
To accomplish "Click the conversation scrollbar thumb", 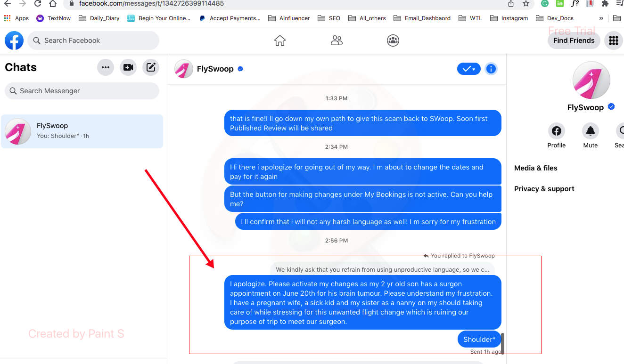I will click(x=502, y=343).
